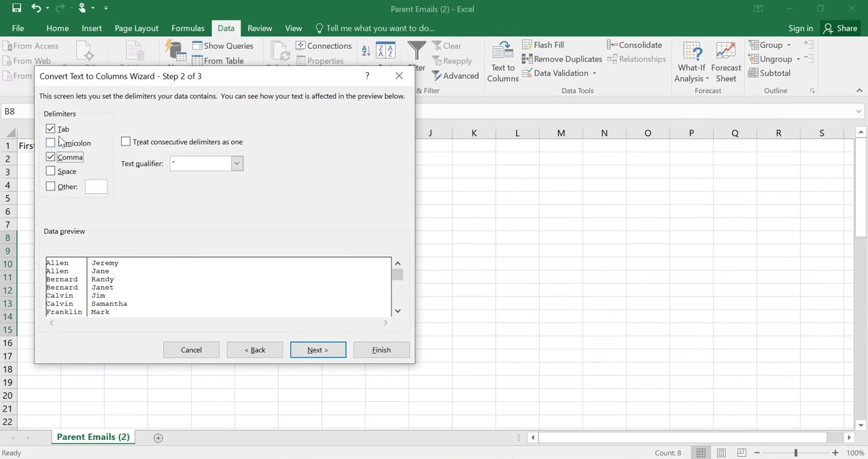Viewport: 868px width, 459px height.
Task: Expand the Data Validation dropdown arrow
Action: point(594,73)
